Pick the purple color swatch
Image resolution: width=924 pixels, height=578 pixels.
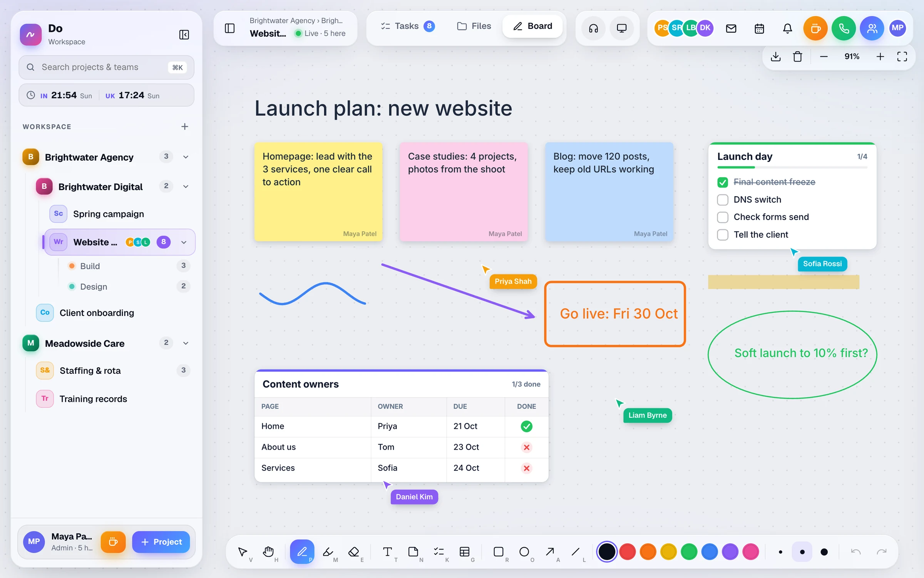(730, 552)
